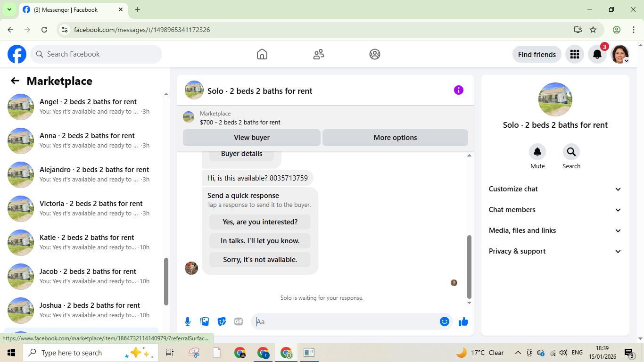
Task: Open the tab search dropdown in Chrome
Action: coord(9,9)
